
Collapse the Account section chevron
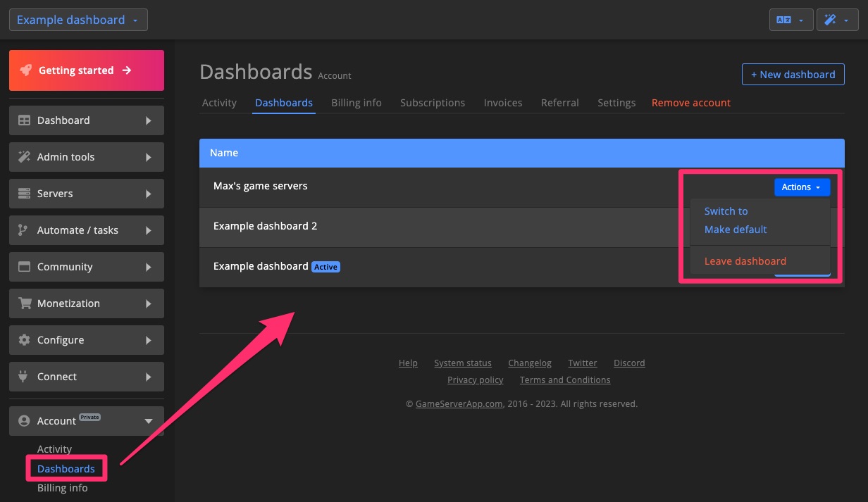(149, 420)
